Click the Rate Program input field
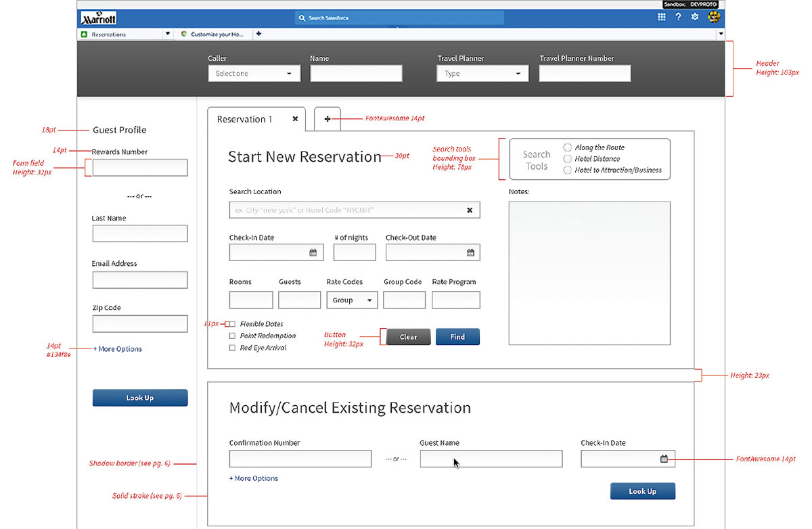812x529 pixels. [456, 300]
